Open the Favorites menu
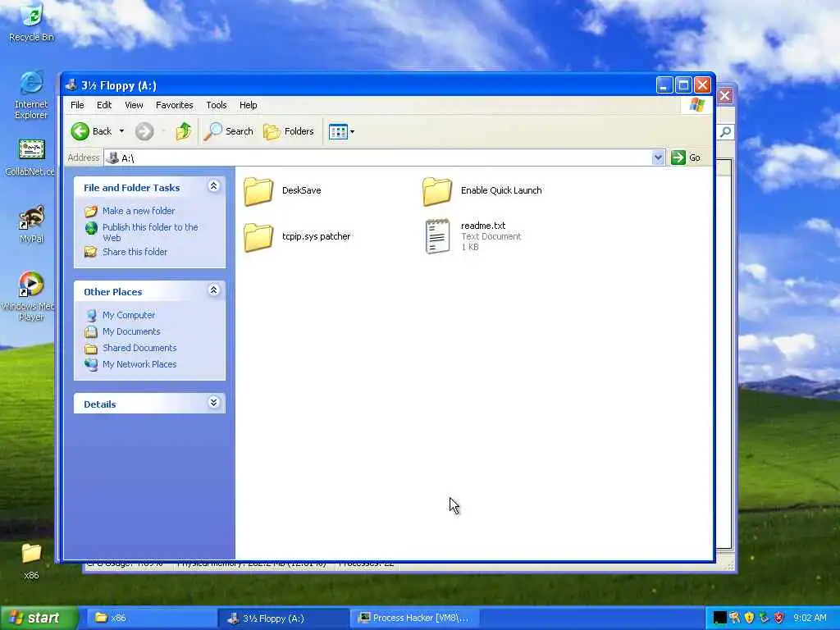The height and width of the screenshot is (630, 840). point(174,105)
